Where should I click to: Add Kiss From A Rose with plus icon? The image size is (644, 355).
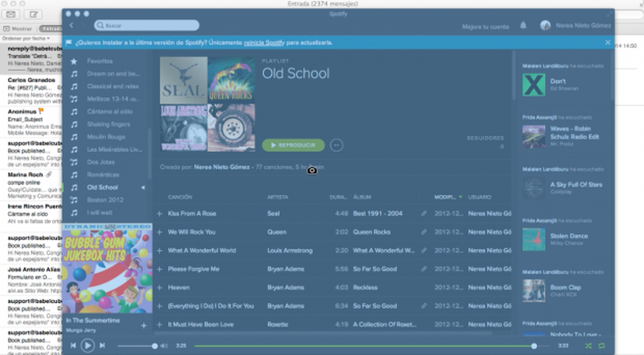[x=159, y=213]
